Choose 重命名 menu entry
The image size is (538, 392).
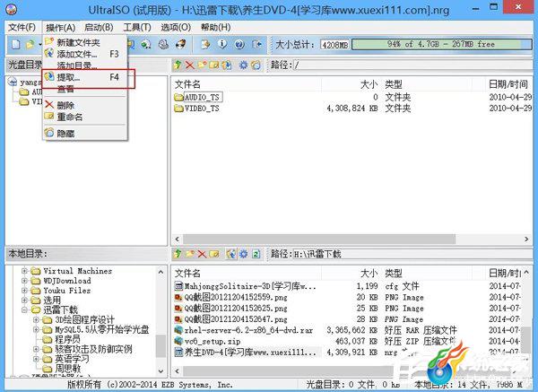85,117
